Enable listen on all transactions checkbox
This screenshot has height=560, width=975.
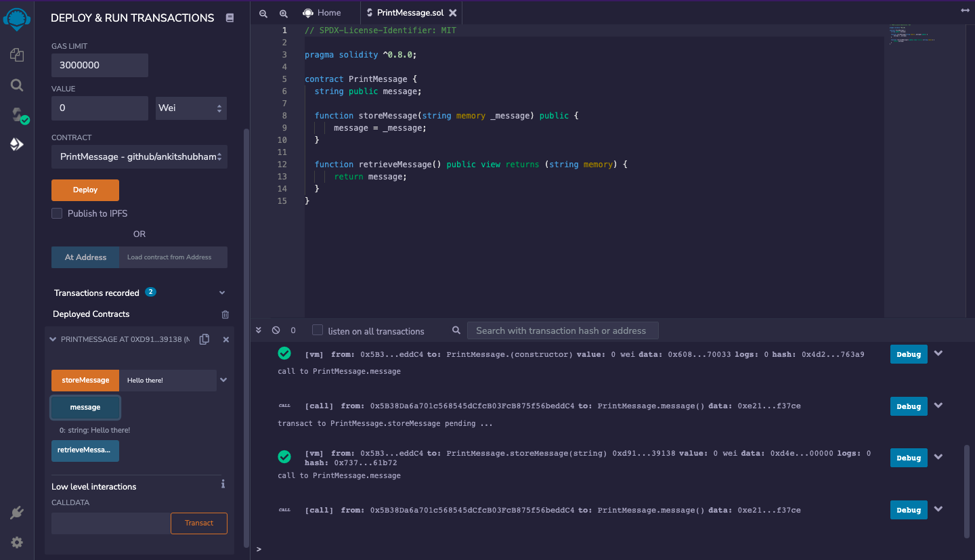point(317,330)
